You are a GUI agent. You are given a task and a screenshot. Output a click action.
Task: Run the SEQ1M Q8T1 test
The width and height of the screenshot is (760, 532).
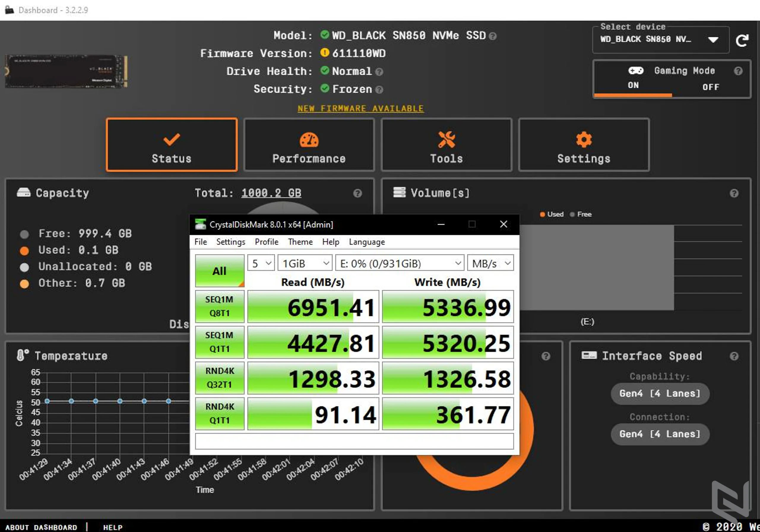[219, 307]
